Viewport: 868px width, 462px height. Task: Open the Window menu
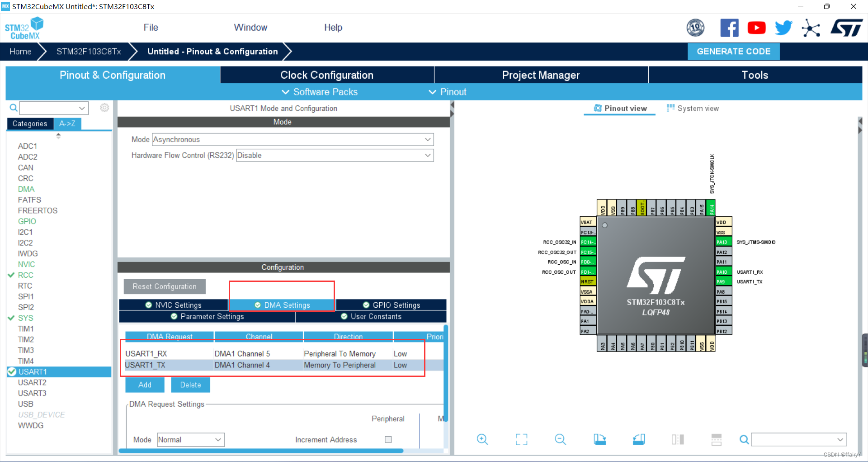click(250, 28)
